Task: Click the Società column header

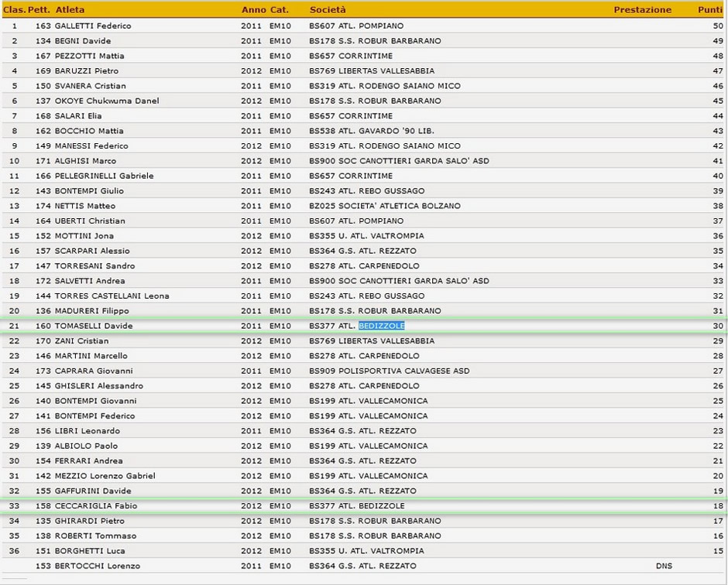Action: point(328,10)
